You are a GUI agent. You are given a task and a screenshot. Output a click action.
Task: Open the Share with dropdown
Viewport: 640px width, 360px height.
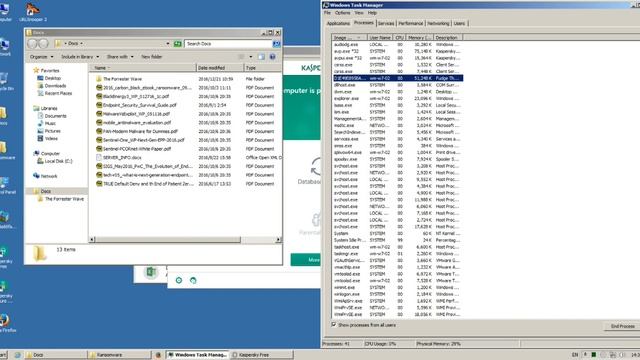pyautogui.click(x=120, y=57)
